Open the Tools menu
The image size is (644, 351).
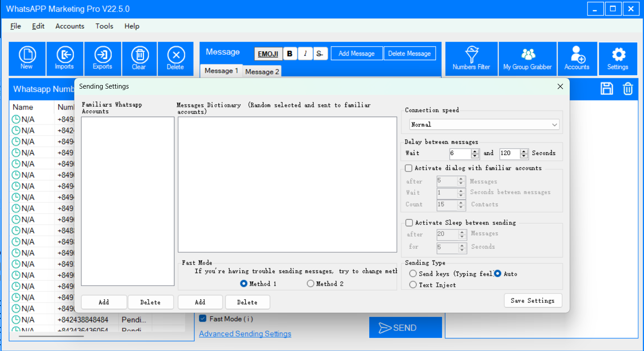point(104,26)
